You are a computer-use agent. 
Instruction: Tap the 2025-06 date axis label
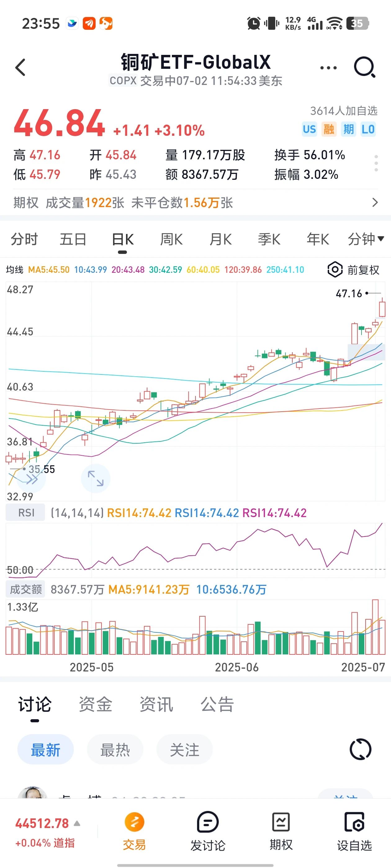[237, 667]
